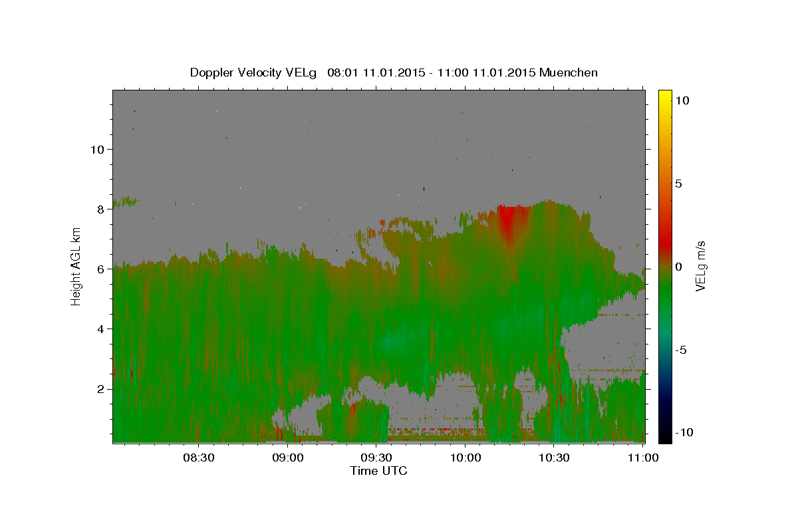Viewport: 798px width, 532px height.
Task: Select the 11:00 time tick label
Action: tap(642, 458)
